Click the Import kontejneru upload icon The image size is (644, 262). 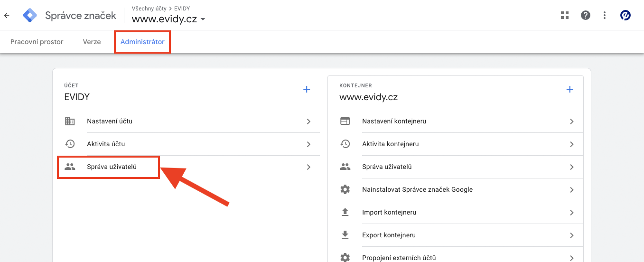(345, 212)
